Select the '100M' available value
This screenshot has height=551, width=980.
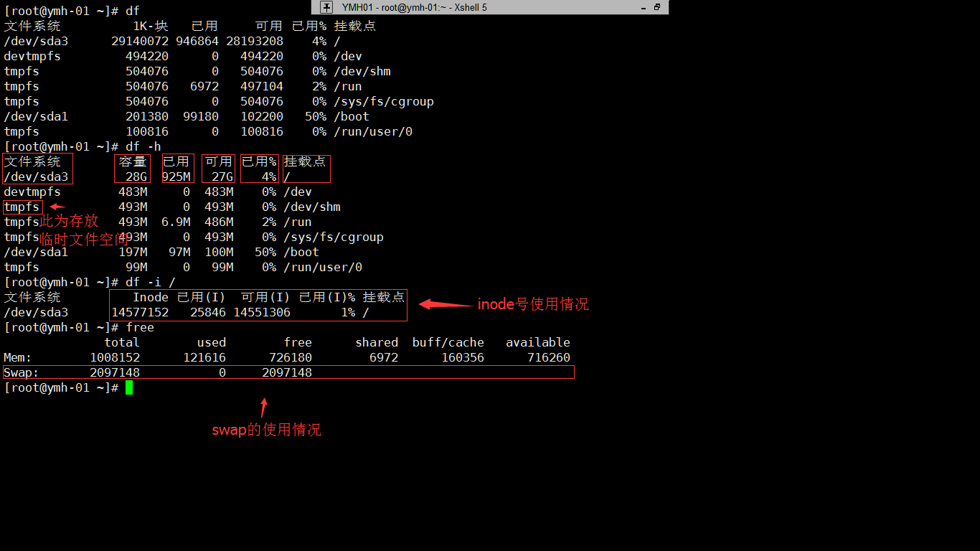[219, 252]
